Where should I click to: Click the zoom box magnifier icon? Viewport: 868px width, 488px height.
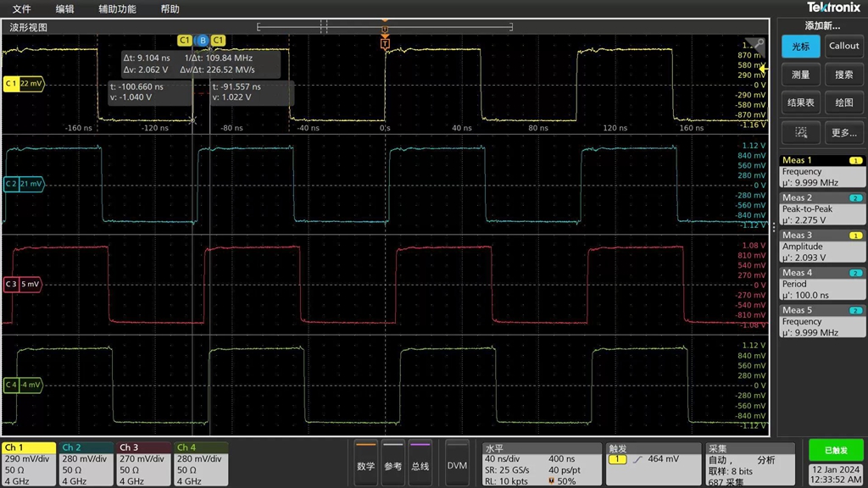[x=800, y=132]
